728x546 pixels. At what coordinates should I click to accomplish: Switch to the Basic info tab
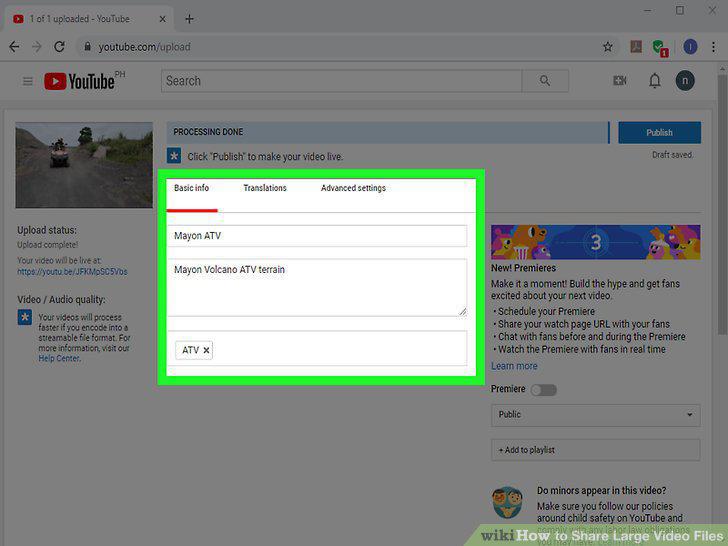click(x=192, y=188)
